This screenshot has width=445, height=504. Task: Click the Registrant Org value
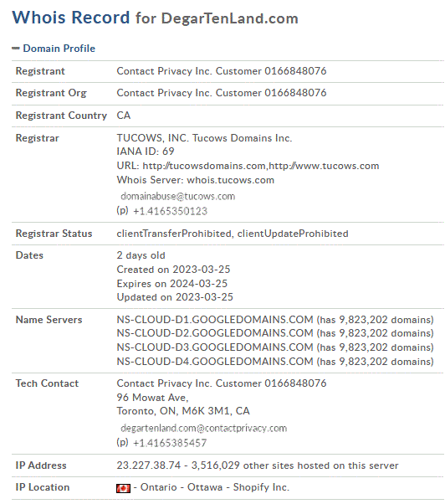pos(222,93)
